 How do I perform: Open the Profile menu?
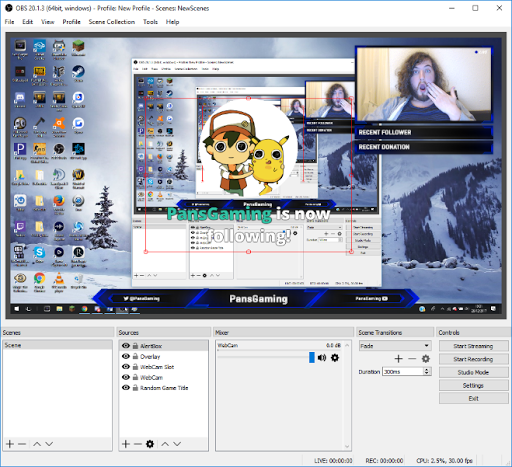pos(72,22)
